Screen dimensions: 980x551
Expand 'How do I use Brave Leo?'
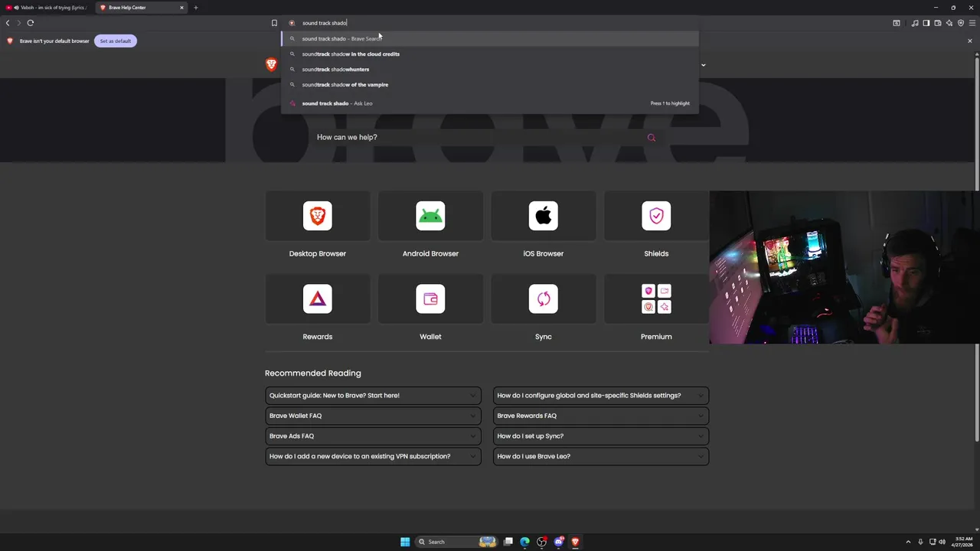click(x=601, y=456)
